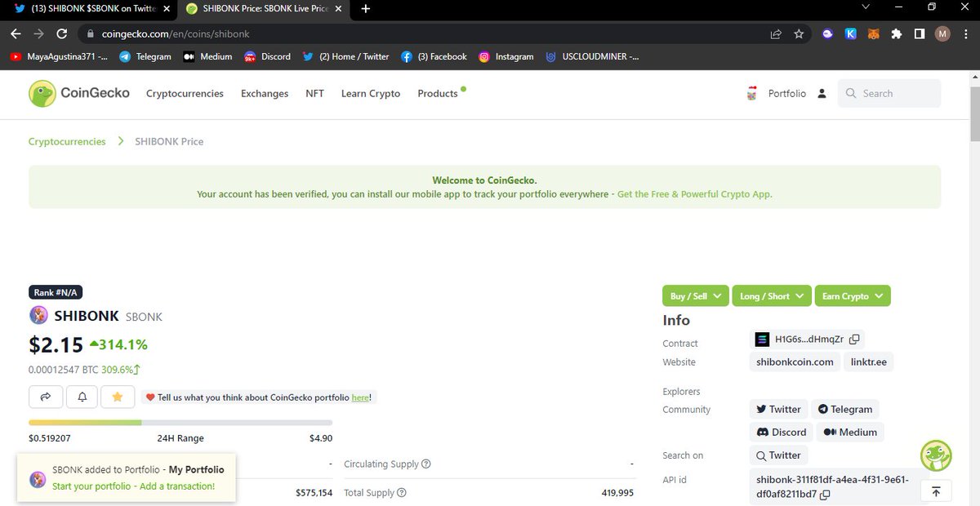
Task: Open Telegram bookmark
Action: click(145, 57)
